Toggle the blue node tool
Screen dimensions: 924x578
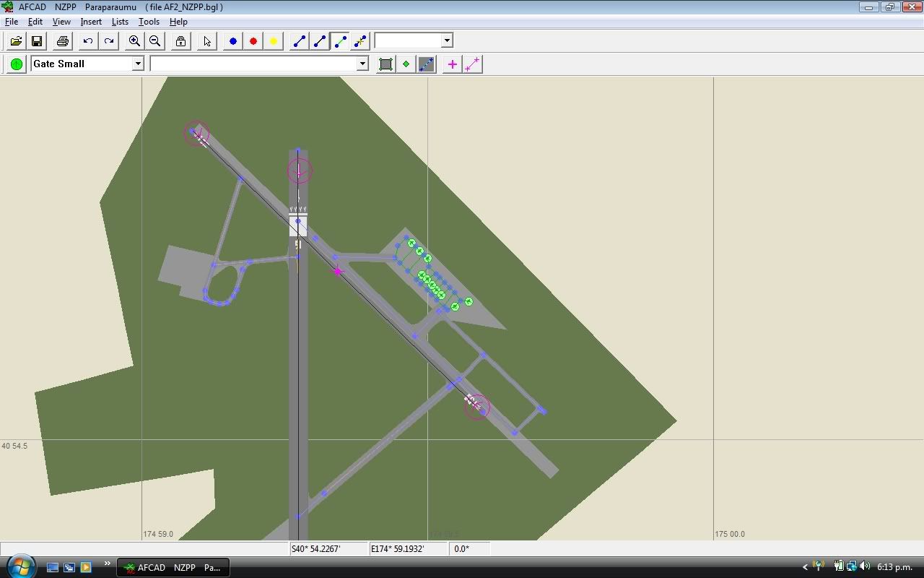pyautogui.click(x=232, y=41)
